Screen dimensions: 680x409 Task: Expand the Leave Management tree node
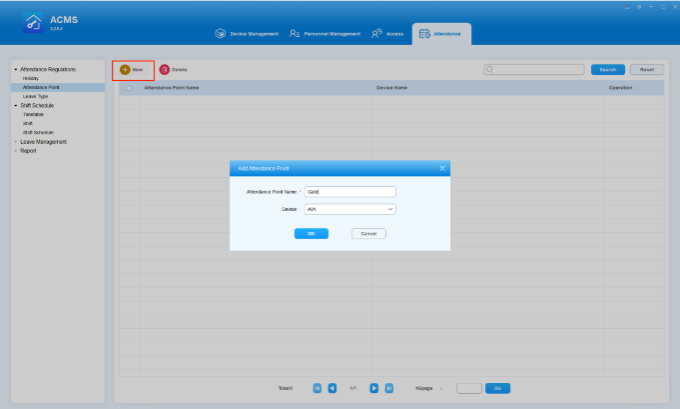coord(15,142)
